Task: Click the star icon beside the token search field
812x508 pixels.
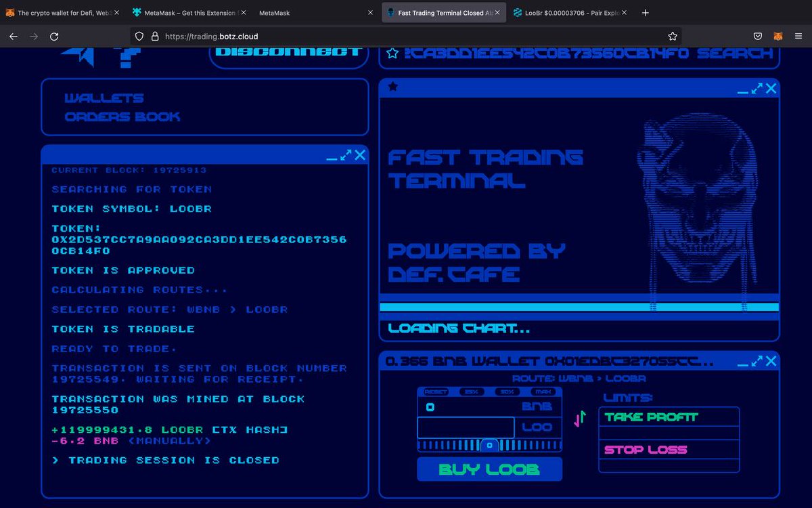Action: pos(392,53)
